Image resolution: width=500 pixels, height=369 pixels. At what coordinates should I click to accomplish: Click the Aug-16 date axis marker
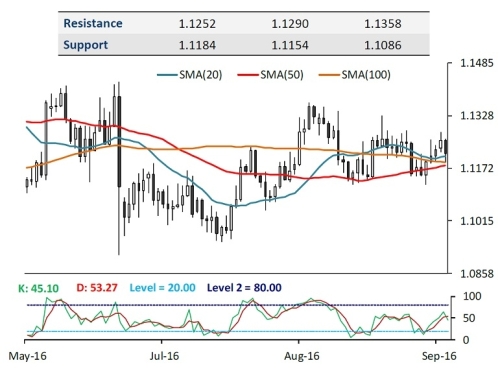302,356
